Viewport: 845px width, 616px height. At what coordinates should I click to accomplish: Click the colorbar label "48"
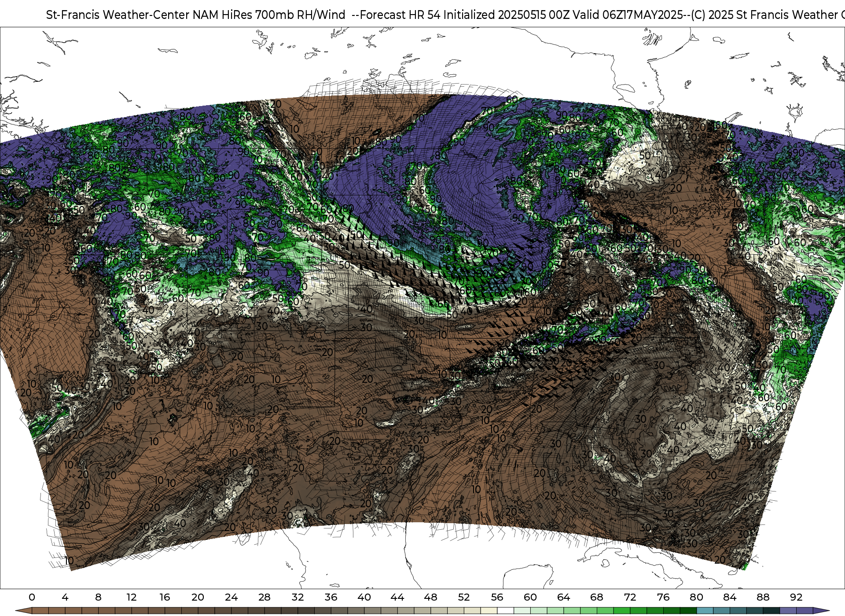[430, 597]
